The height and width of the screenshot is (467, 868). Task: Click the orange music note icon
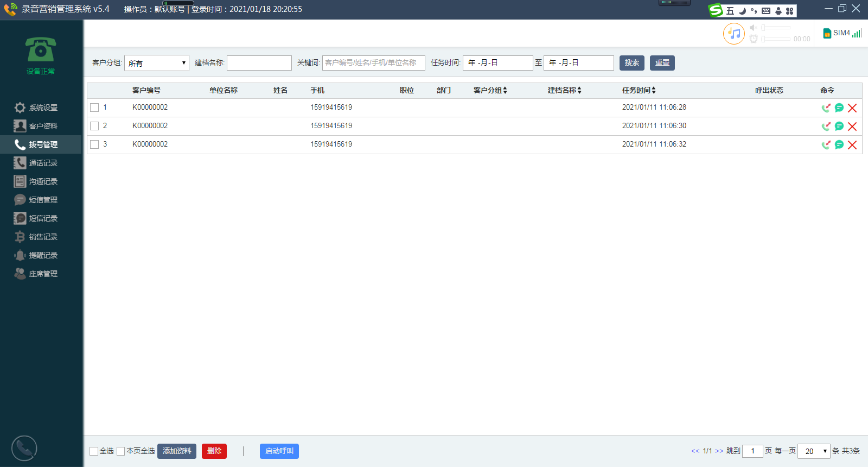pos(734,34)
